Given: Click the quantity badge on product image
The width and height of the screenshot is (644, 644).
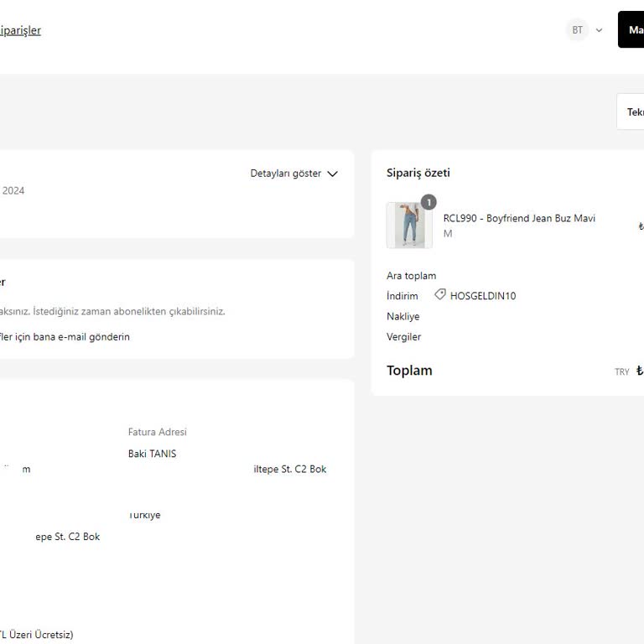Looking at the screenshot, I should tap(428, 202).
